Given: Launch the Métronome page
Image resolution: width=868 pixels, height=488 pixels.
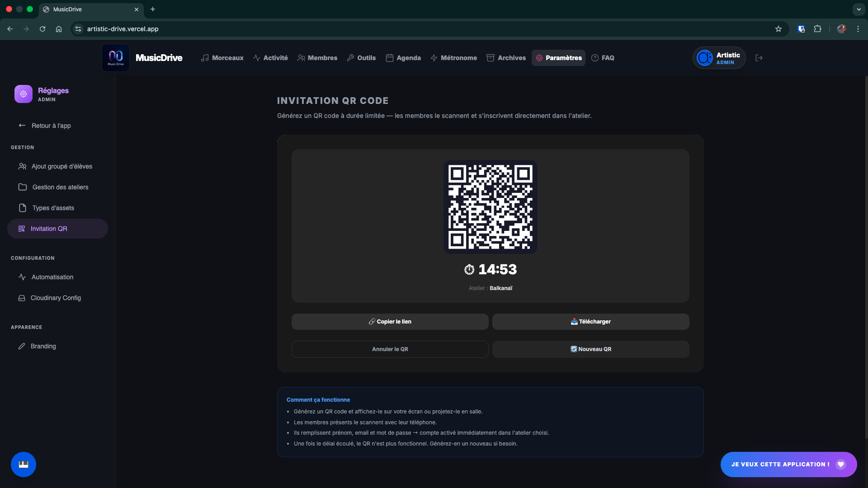Looking at the screenshot, I should pos(454,58).
